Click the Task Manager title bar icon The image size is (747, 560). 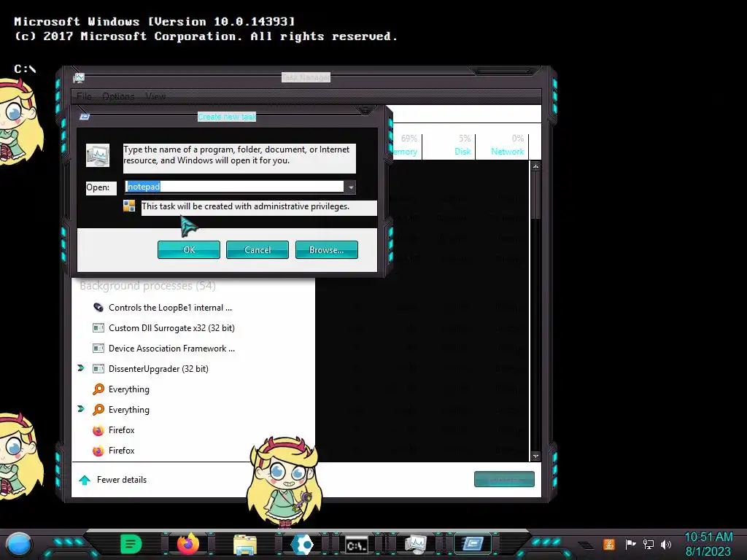[x=79, y=77]
